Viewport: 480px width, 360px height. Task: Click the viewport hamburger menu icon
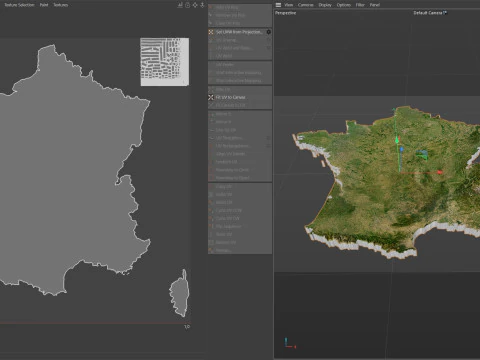[278, 5]
